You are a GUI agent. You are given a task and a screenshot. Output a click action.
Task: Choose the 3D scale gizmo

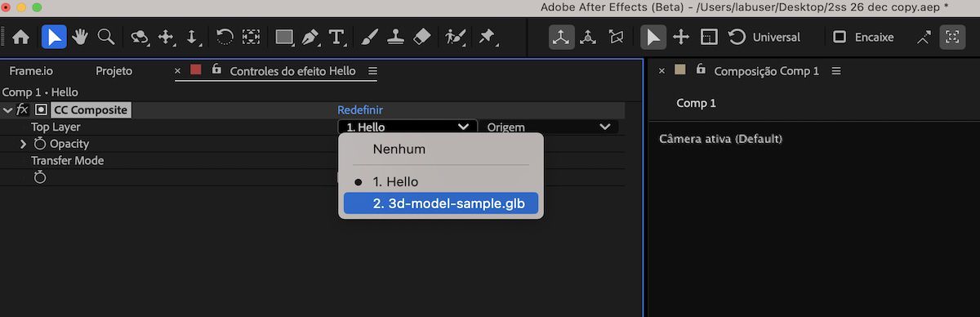[x=709, y=37]
